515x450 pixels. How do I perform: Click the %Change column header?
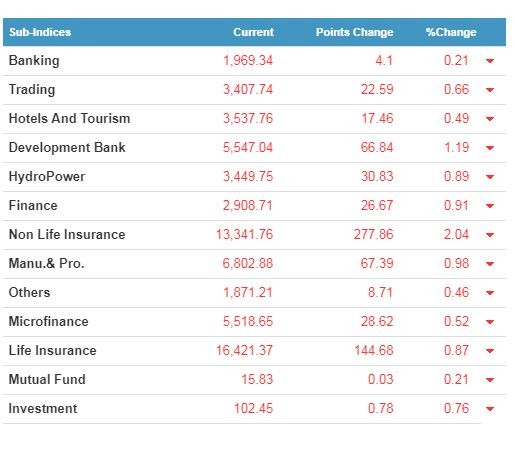[451, 32]
